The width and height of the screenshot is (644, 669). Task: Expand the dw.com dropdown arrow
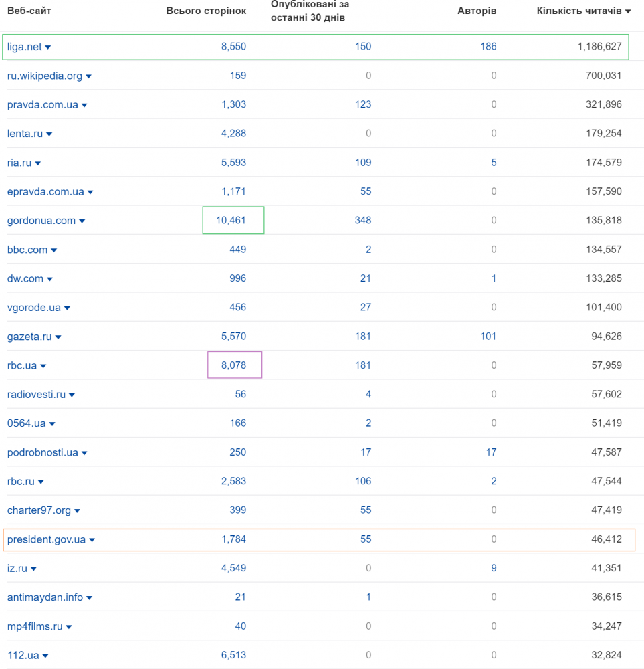click(50, 279)
